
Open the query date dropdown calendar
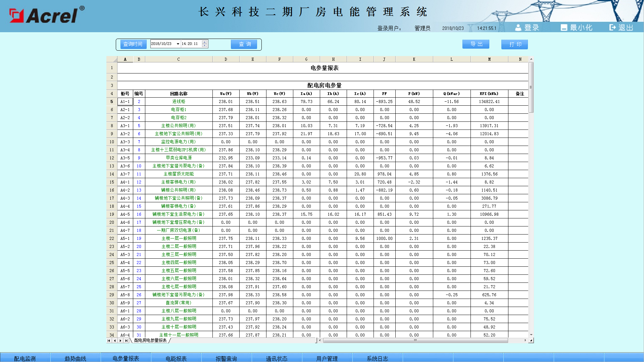pyautogui.click(x=178, y=44)
